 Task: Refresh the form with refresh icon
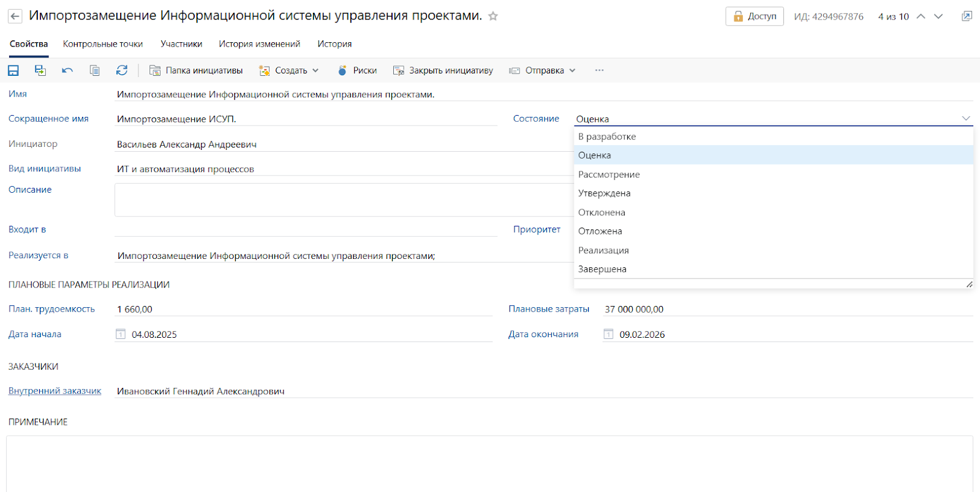[x=122, y=70]
